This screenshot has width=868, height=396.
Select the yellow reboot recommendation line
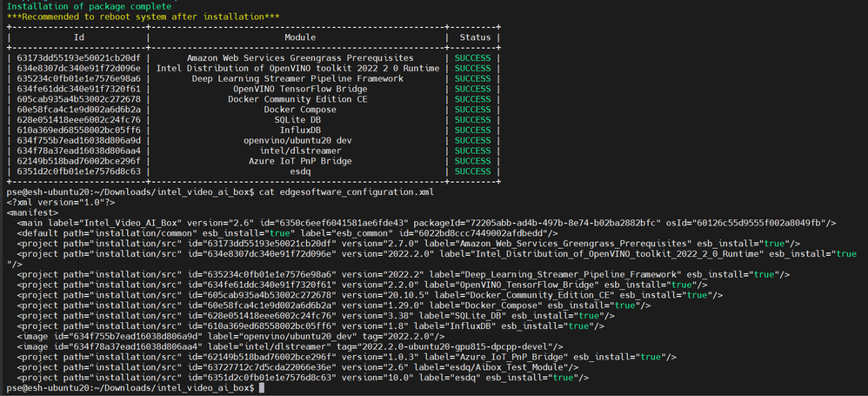(x=144, y=17)
